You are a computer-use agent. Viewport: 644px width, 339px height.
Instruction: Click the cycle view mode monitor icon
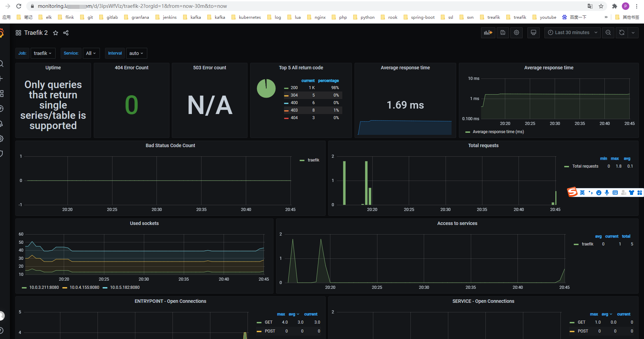(534, 33)
